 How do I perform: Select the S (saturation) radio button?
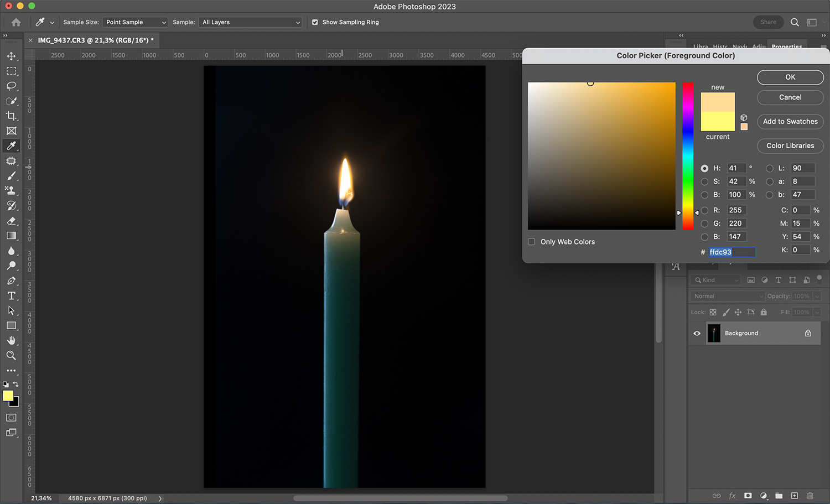[704, 181]
